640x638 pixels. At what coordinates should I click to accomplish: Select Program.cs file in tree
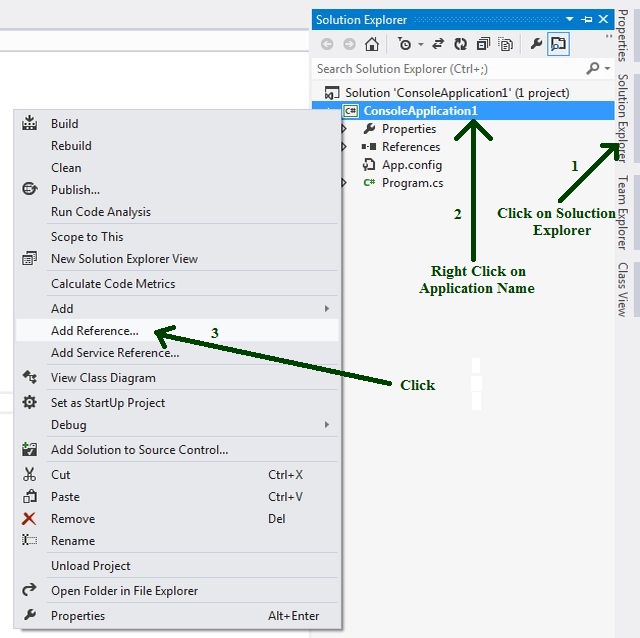412,183
